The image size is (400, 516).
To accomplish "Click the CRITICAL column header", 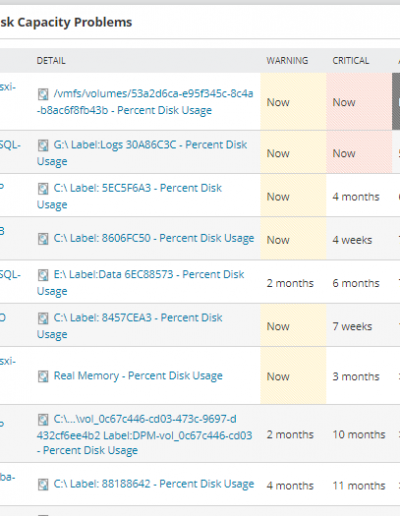I will (351, 61).
